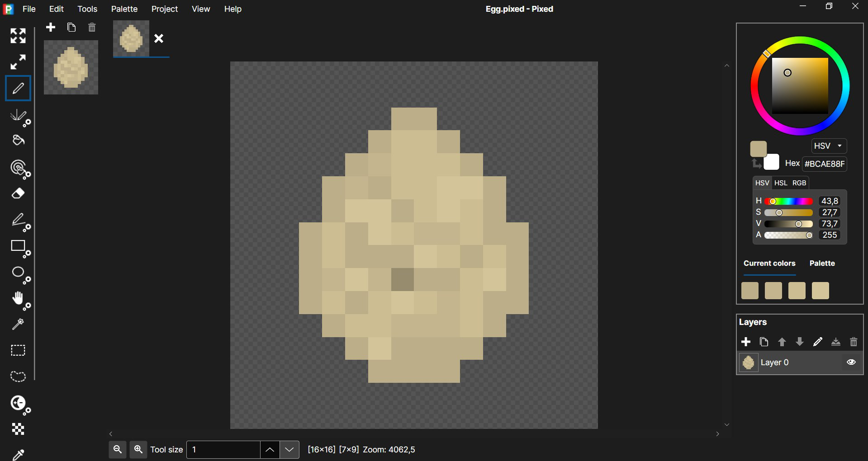Close the Egg project tab
The image size is (868, 461).
point(159,39)
